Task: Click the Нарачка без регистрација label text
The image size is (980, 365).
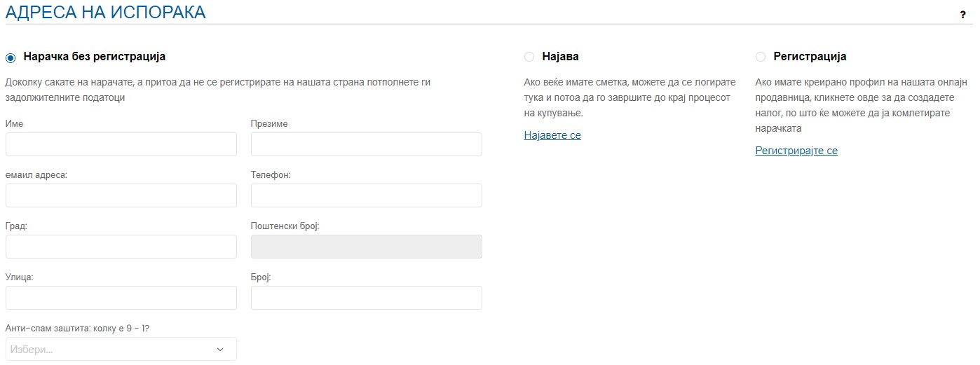Action: click(x=95, y=57)
